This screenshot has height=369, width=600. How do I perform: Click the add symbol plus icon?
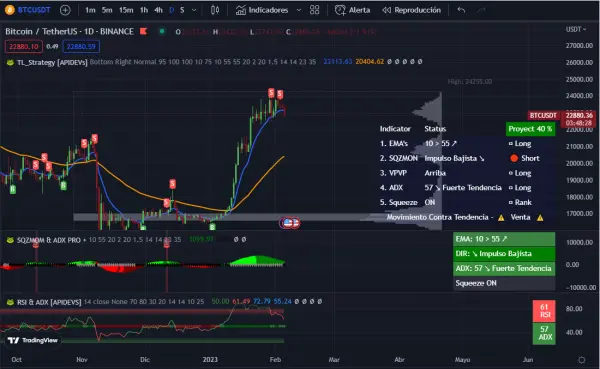65,10
